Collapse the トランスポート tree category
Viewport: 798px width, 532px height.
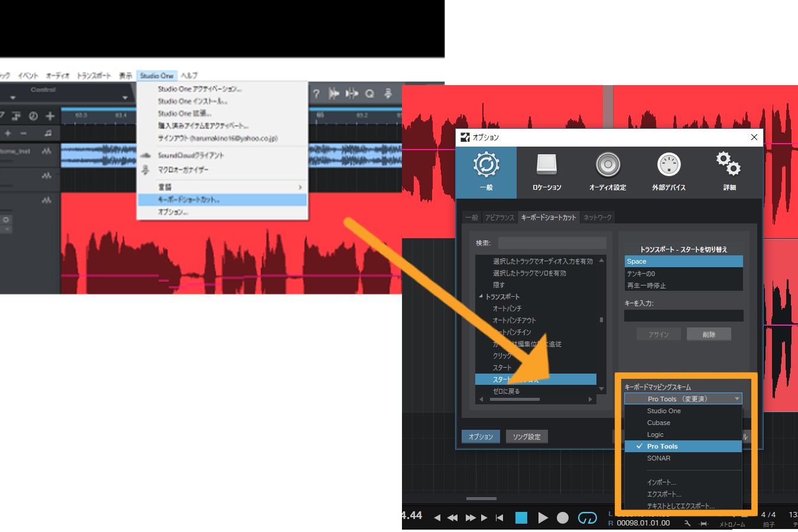tap(481, 296)
